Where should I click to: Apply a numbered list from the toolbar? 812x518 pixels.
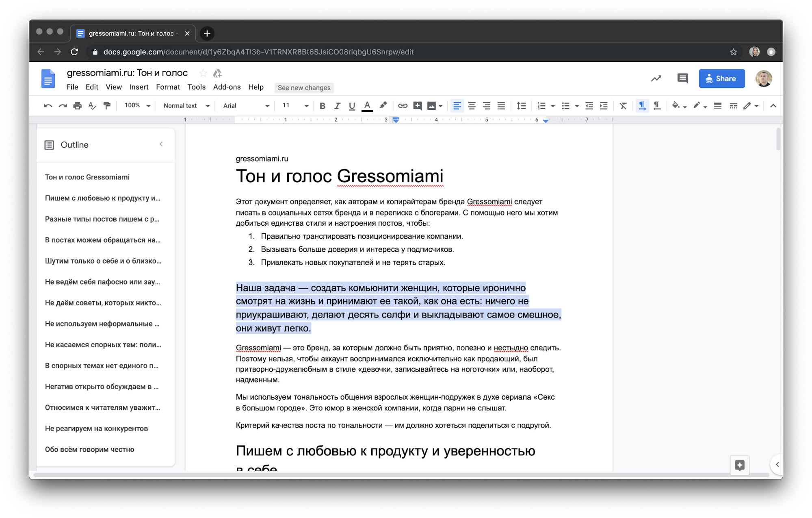click(541, 106)
